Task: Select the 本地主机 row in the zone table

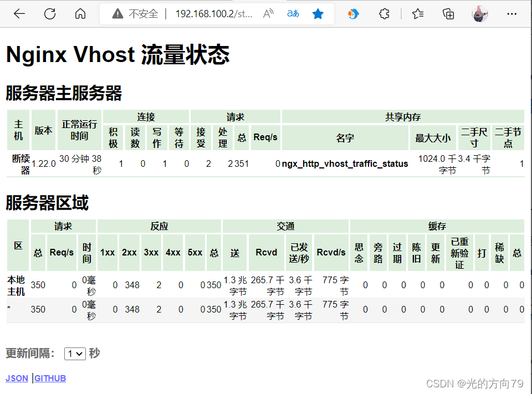Action: 17,285
